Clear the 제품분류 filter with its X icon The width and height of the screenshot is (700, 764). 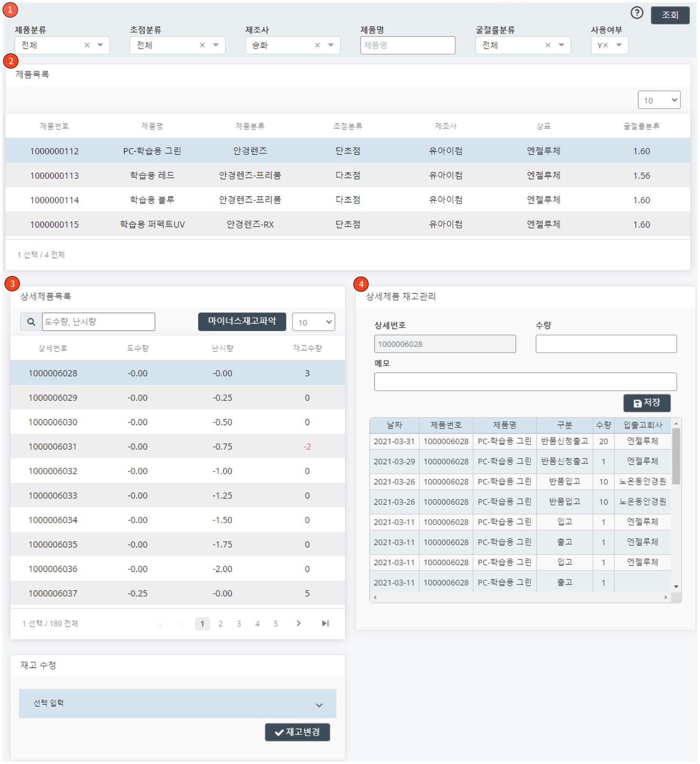click(87, 45)
